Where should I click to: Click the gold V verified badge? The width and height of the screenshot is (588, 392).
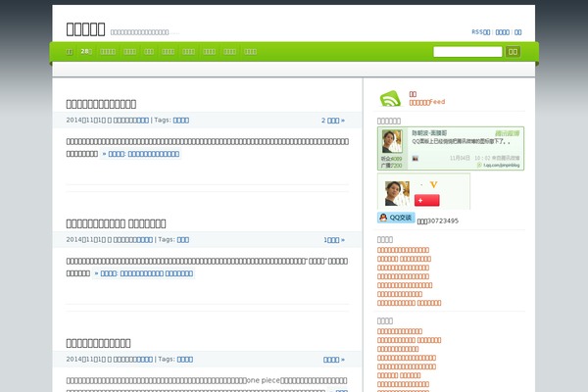pyautogui.click(x=434, y=184)
